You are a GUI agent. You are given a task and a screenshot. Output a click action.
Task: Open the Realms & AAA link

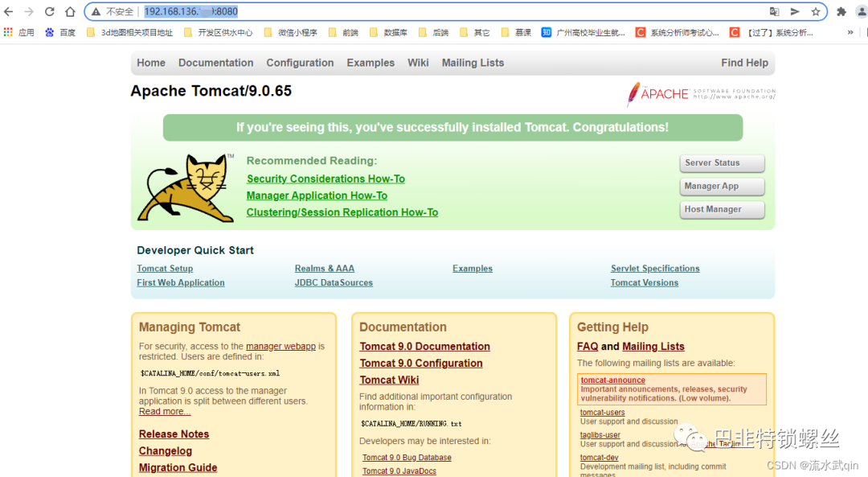325,268
